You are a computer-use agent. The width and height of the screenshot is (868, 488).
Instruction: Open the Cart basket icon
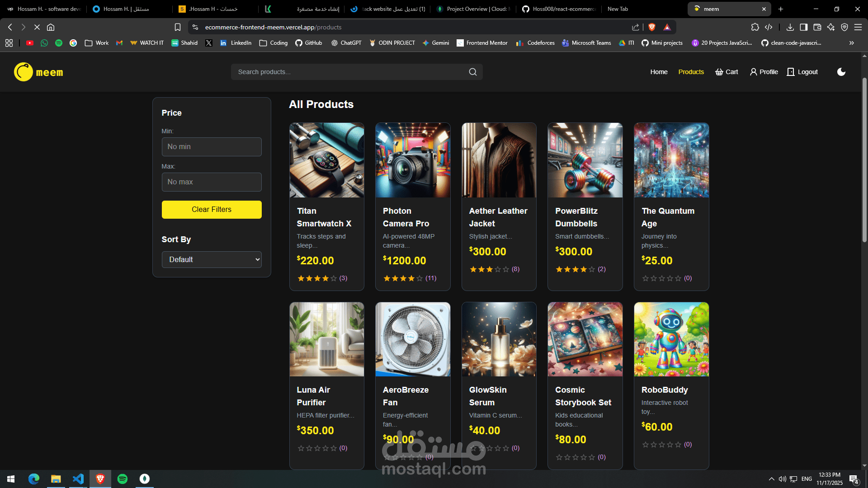[719, 72]
